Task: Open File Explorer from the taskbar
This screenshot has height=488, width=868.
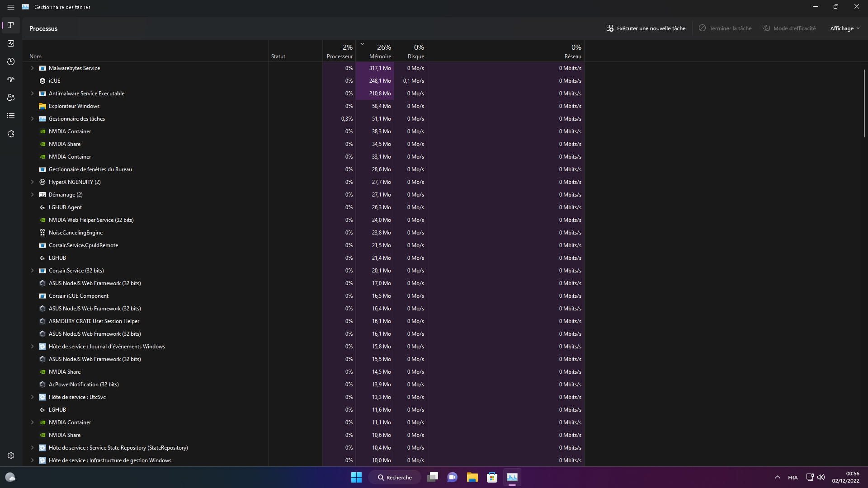Action: (472, 477)
